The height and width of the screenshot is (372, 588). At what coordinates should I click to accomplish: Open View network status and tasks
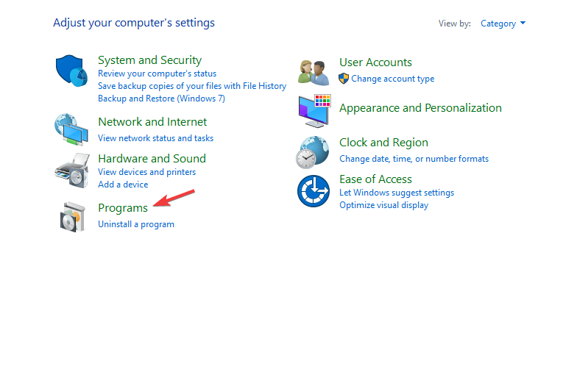(155, 138)
